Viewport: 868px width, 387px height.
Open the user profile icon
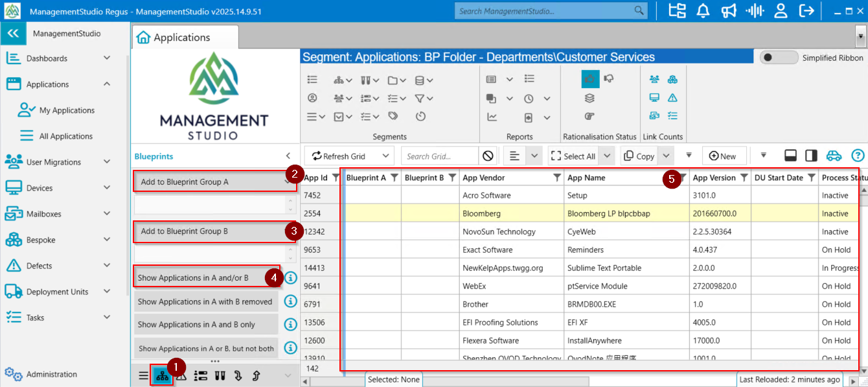point(781,10)
